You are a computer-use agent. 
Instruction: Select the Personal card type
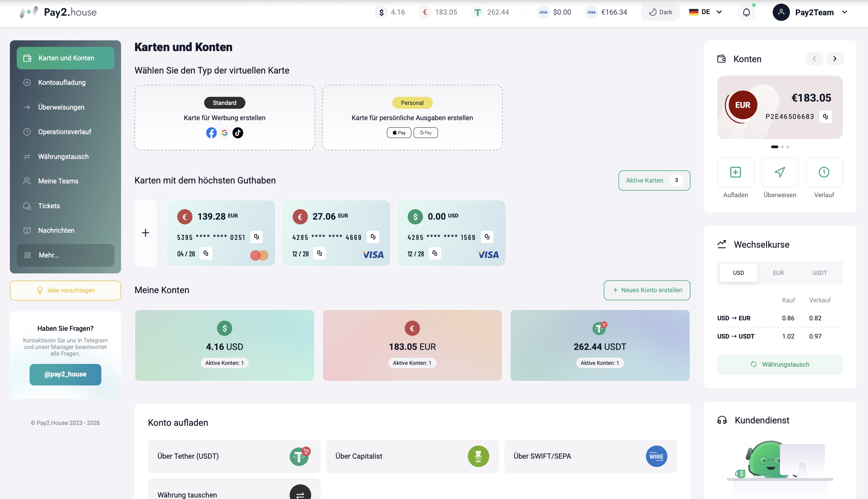click(412, 117)
